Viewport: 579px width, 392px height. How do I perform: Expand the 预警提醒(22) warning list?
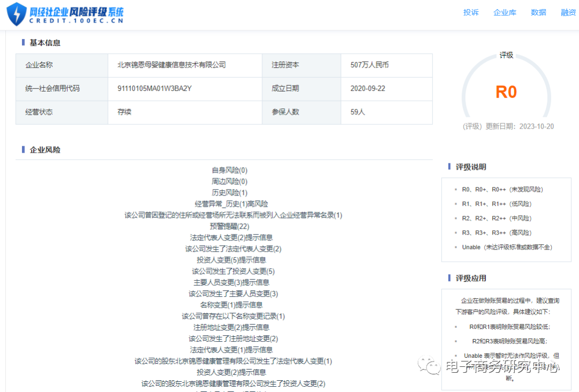pyautogui.click(x=229, y=226)
